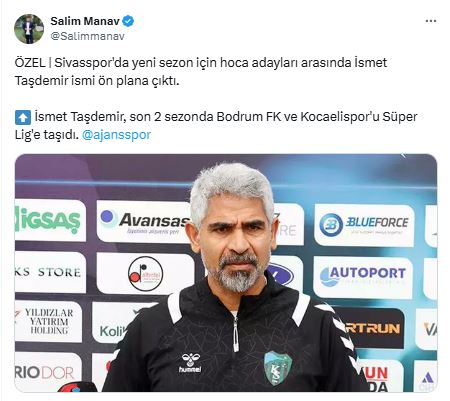Open the tweet's attached photo
450x401 pixels.
click(x=226, y=273)
